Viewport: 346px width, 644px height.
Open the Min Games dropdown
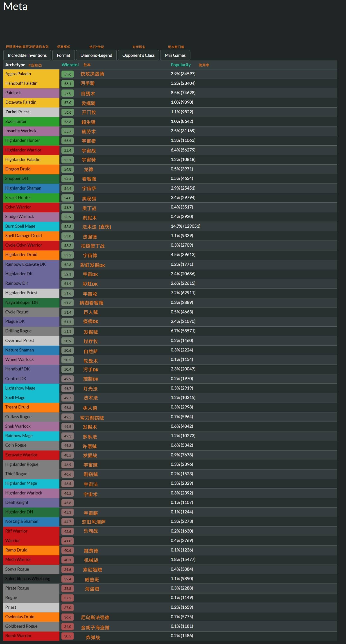coord(175,55)
